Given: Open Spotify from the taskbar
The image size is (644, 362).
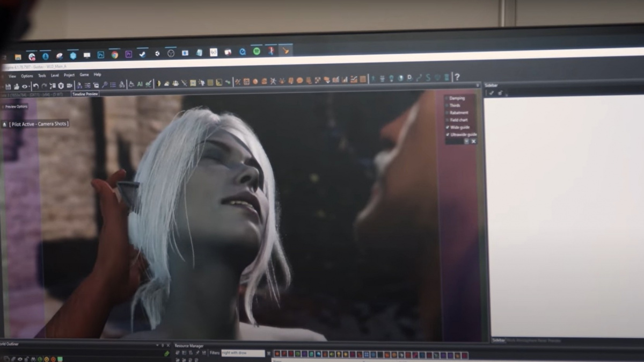Looking at the screenshot, I should point(257,52).
